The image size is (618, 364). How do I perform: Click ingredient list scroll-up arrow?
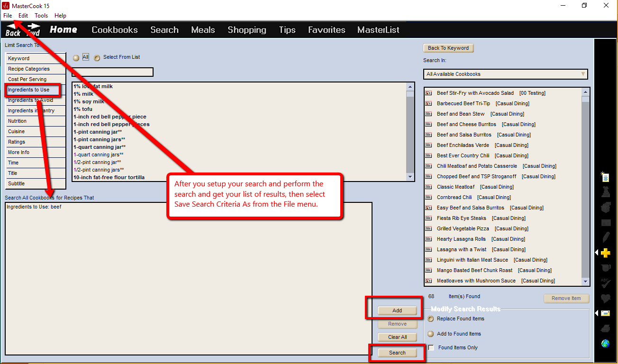tap(410, 86)
